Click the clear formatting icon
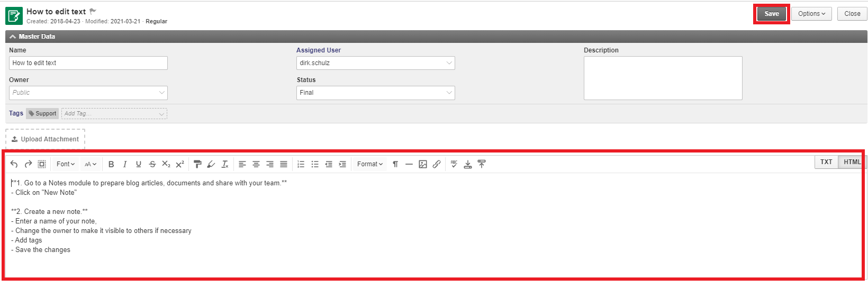Viewport: 868px width, 287px height. point(225,164)
